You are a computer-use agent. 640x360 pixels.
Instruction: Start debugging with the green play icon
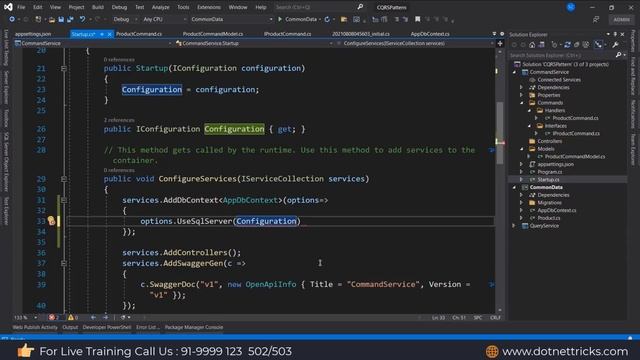coord(280,19)
